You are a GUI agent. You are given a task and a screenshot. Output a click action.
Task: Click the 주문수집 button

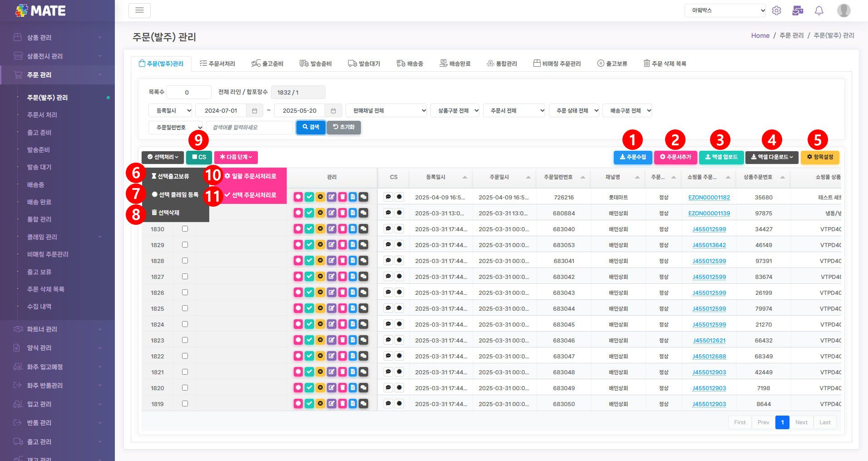click(x=633, y=157)
